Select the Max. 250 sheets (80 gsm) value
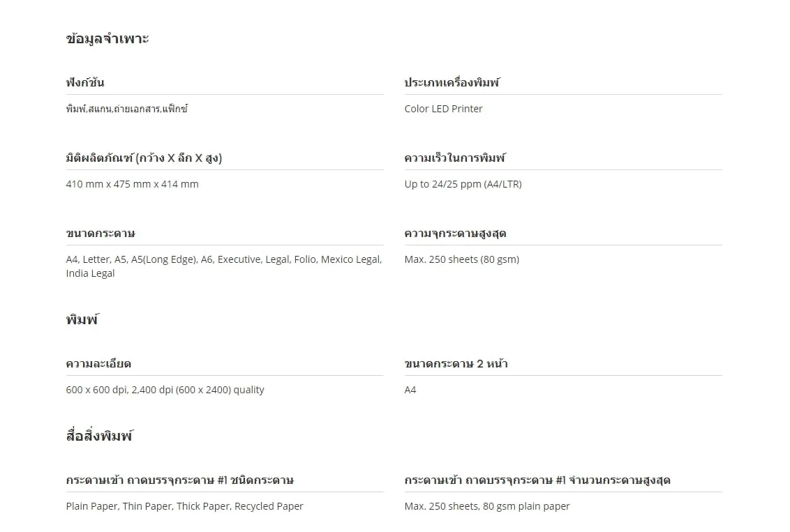The height and width of the screenshot is (532, 790). [461, 259]
